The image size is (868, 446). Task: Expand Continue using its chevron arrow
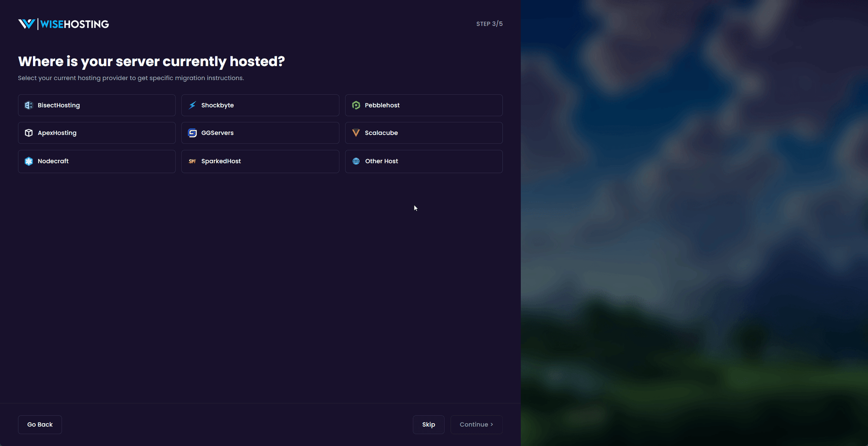click(492, 424)
